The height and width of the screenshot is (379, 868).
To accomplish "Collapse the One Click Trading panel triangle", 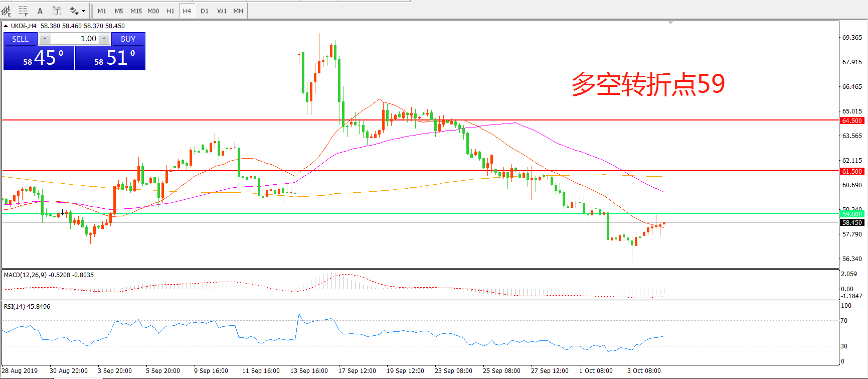I will tap(6, 26).
